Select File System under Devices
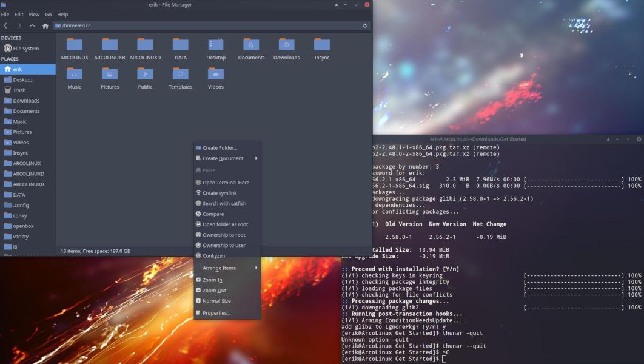The height and width of the screenshot is (364, 644). [25, 49]
